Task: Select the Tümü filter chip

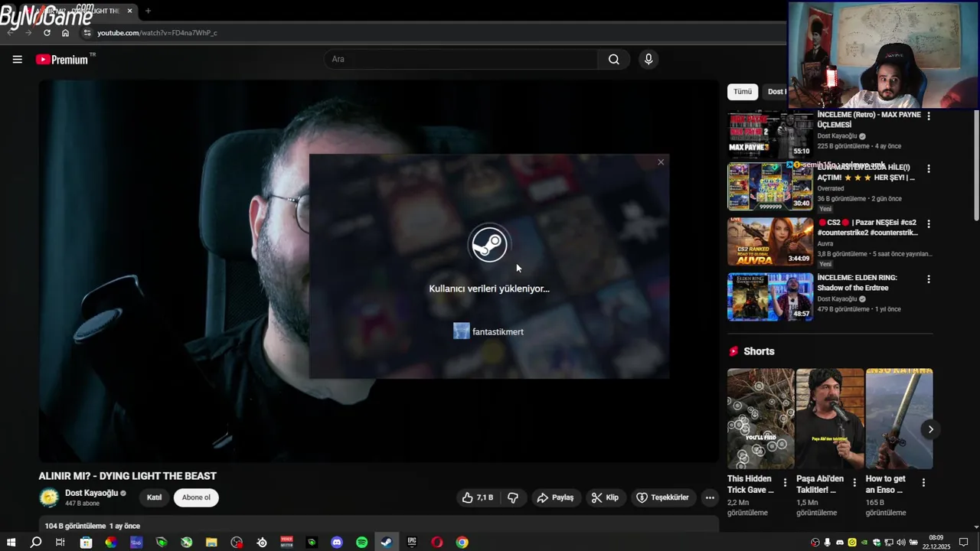Action: pyautogui.click(x=743, y=92)
